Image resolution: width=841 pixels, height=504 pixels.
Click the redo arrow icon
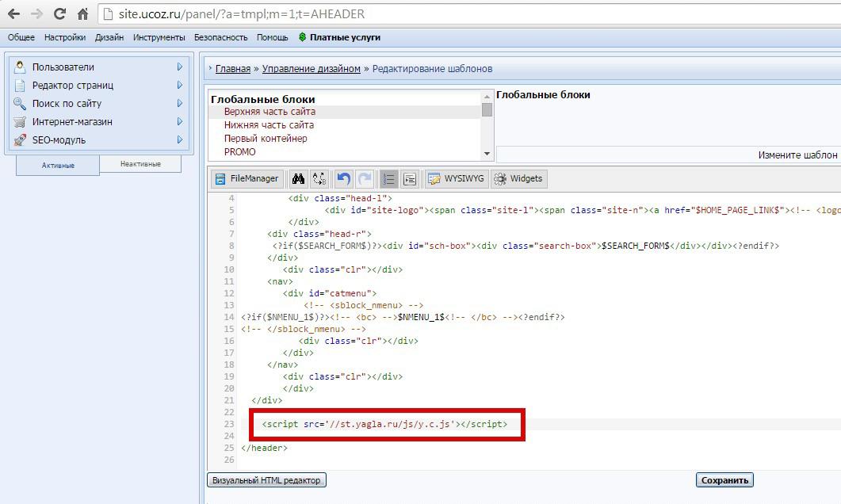[x=365, y=178]
